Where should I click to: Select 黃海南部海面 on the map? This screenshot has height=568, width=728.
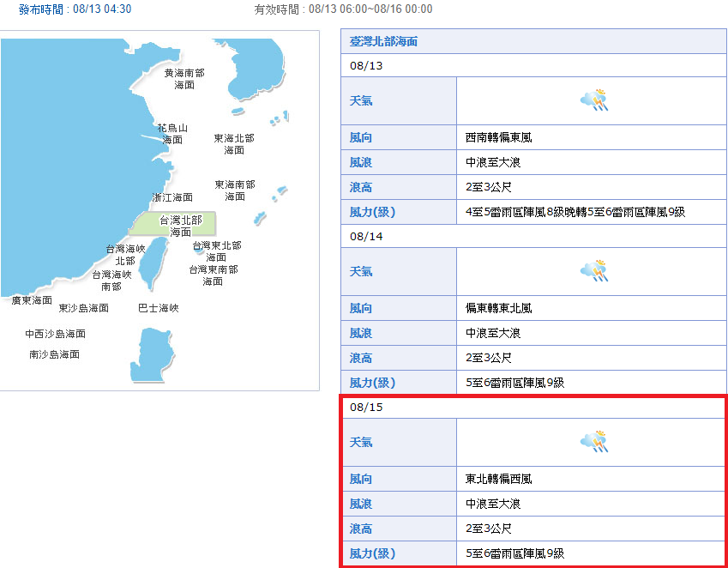[x=184, y=79]
